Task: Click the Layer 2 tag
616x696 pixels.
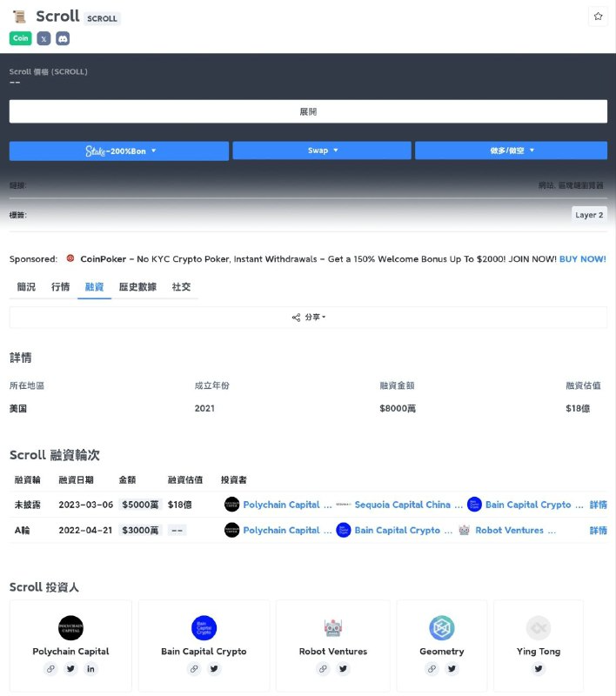Action: click(589, 215)
